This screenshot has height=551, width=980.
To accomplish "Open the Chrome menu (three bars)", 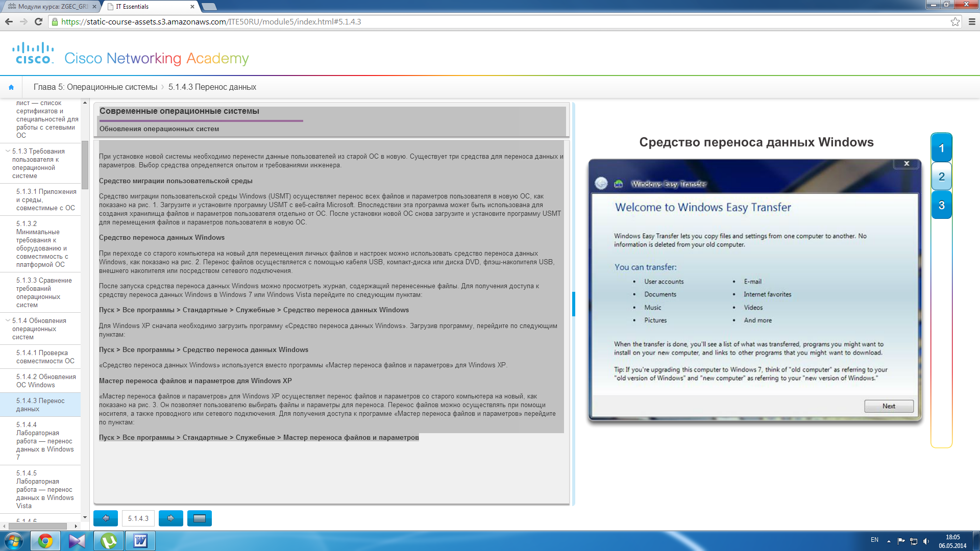I will click(972, 21).
